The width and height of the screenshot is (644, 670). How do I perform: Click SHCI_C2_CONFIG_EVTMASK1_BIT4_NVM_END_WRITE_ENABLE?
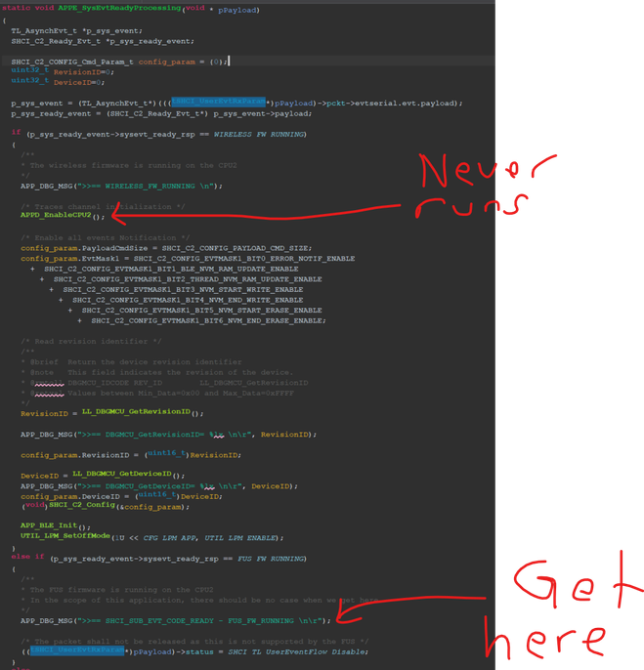[188, 300]
